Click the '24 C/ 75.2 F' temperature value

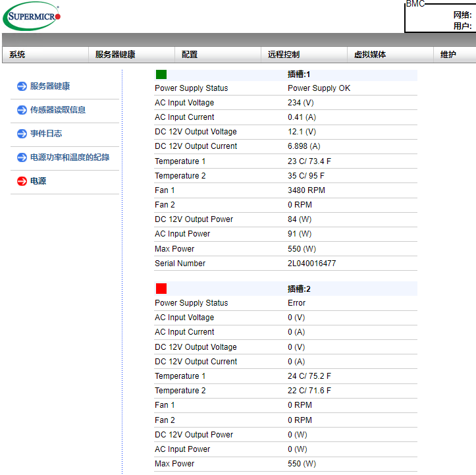309,376
